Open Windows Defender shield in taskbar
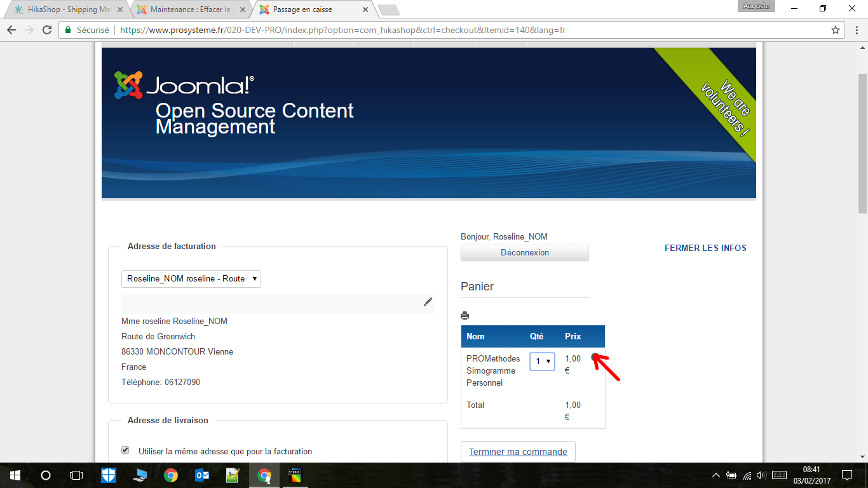 pyautogui.click(x=109, y=475)
